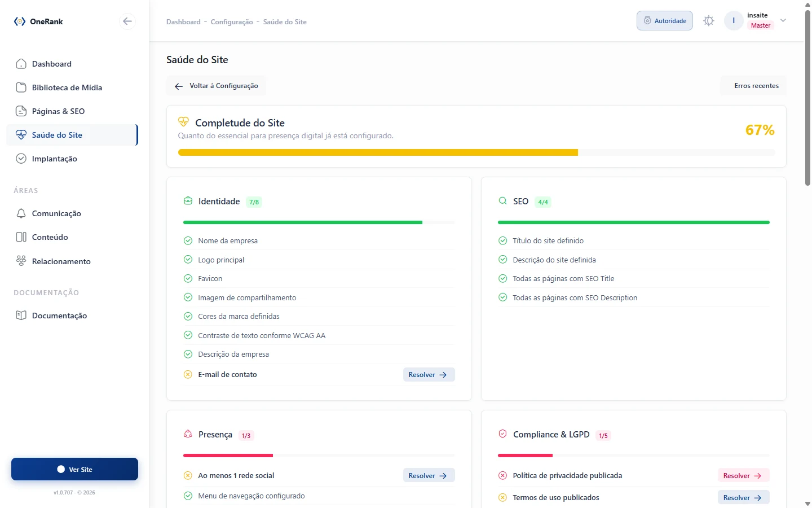812x508 pixels.
Task: Click the Biblioteca de Mídia folder icon
Action: tap(21, 87)
